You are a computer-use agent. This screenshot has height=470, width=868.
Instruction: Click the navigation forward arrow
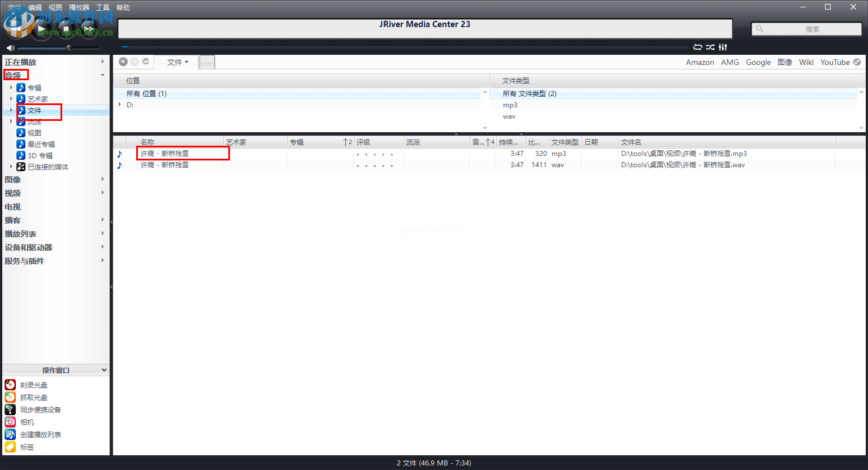click(134, 62)
